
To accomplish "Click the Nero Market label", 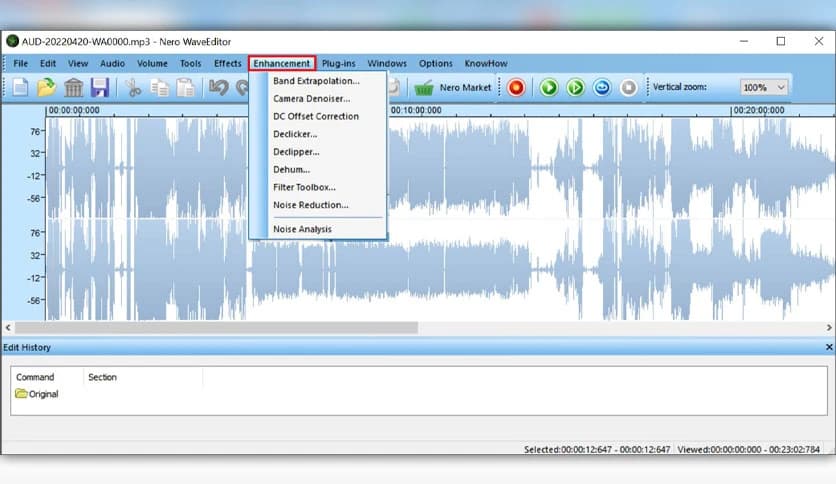I will coord(465,87).
